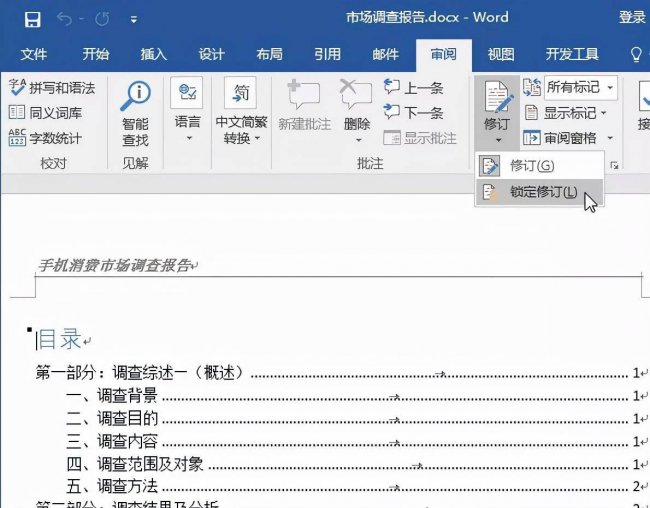650x508 pixels.
Task: Choose 锁定修订(L) from the dropdown menu
Action: pyautogui.click(x=539, y=192)
